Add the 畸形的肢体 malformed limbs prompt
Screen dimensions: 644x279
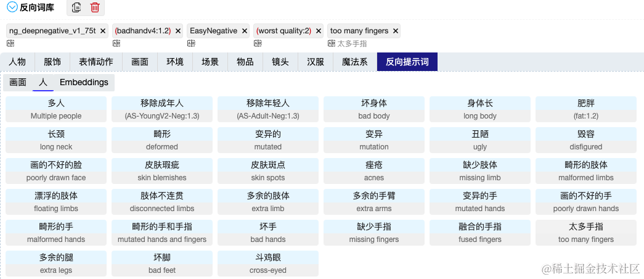pos(586,171)
